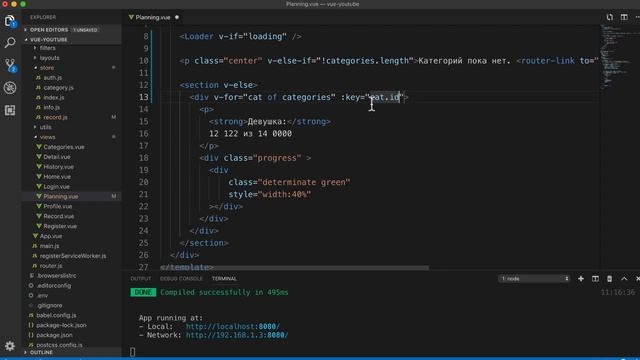Open .gitignore file
640x360 pixels.
pyautogui.click(x=49, y=305)
